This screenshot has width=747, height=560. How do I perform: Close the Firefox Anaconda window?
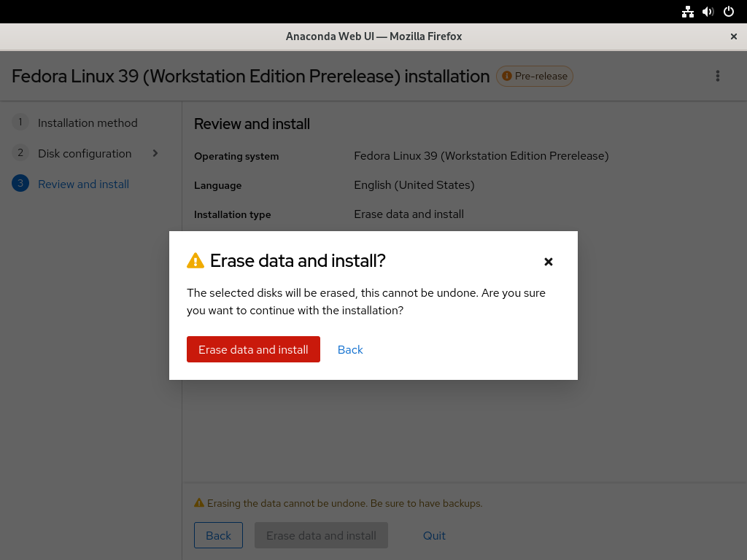tap(734, 36)
